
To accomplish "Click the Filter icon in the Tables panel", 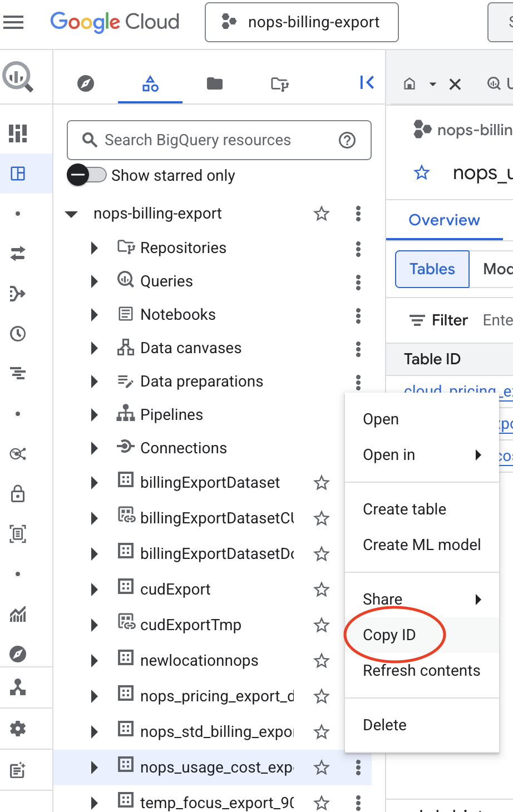I will click(417, 320).
